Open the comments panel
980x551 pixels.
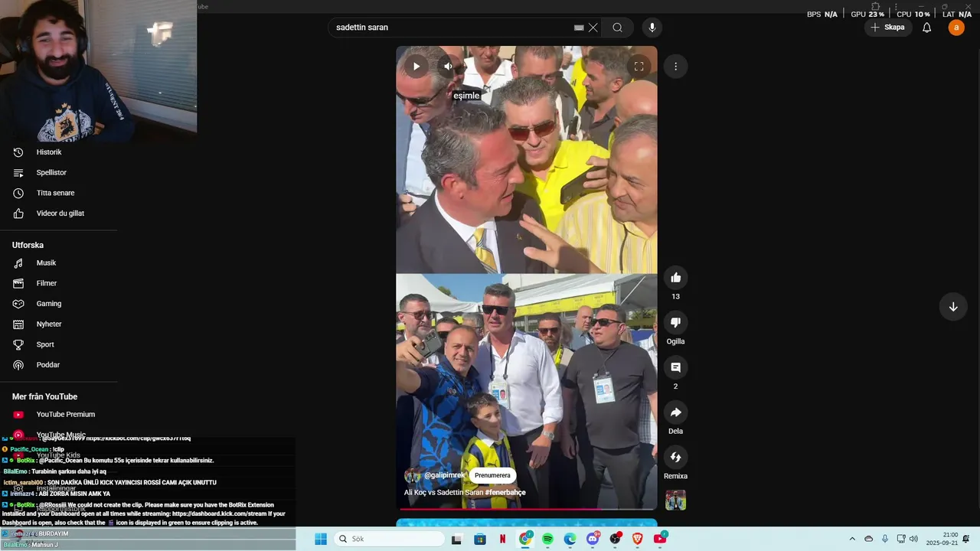(x=675, y=367)
